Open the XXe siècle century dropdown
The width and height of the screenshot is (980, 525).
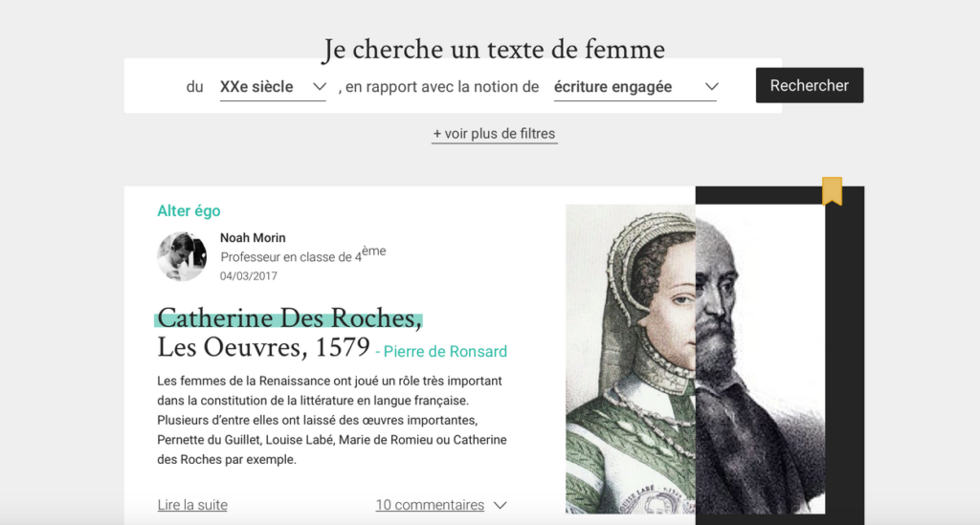[273, 87]
